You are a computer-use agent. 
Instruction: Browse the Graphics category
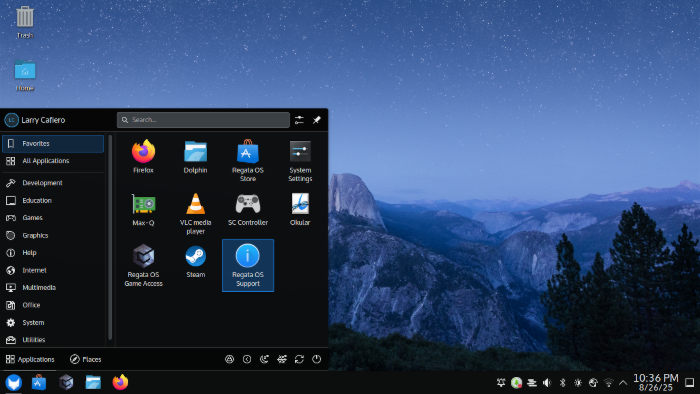pos(53,235)
